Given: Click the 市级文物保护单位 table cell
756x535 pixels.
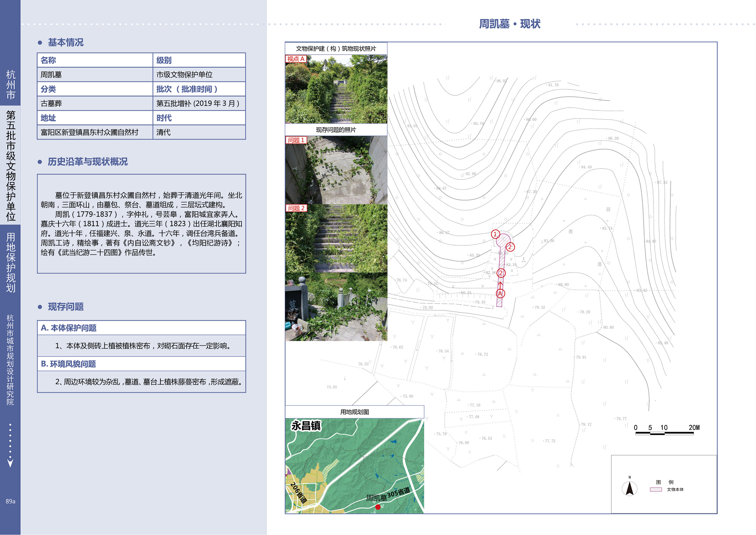Looking at the screenshot, I should point(184,75).
